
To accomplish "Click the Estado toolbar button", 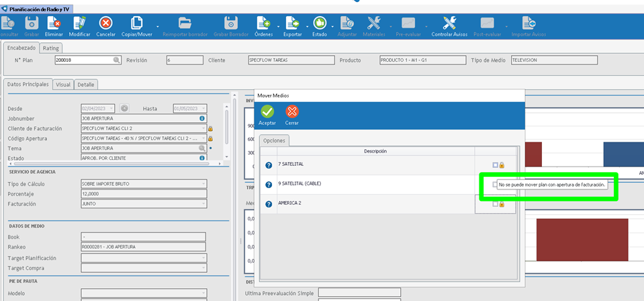I will (320, 24).
